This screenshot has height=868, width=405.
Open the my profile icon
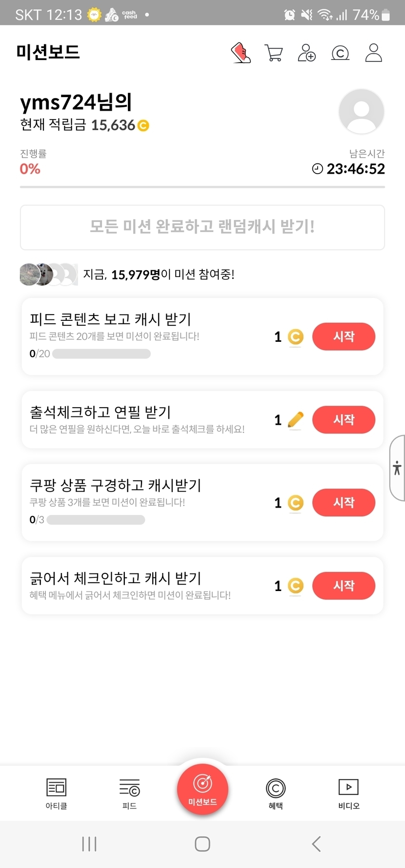tap(374, 53)
